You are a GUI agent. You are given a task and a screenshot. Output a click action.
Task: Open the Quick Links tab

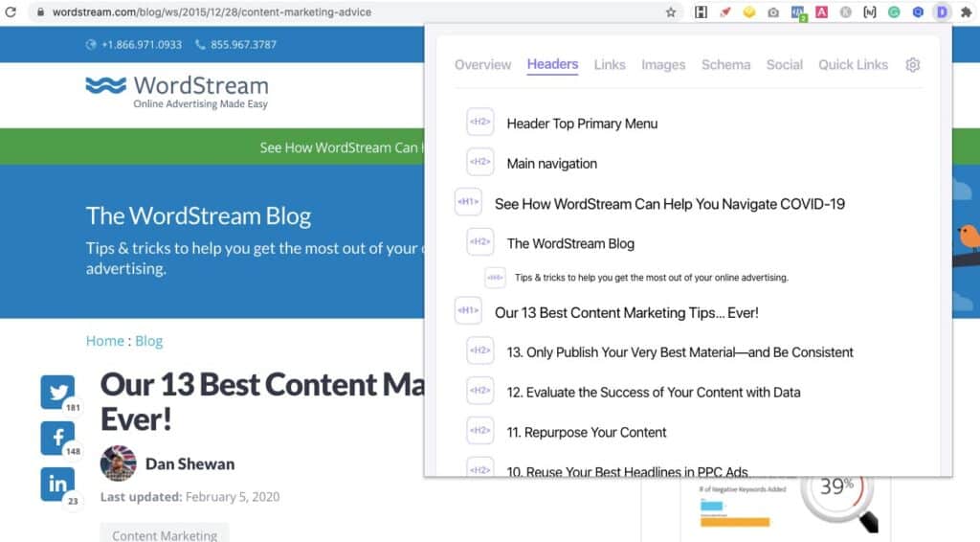853,64
